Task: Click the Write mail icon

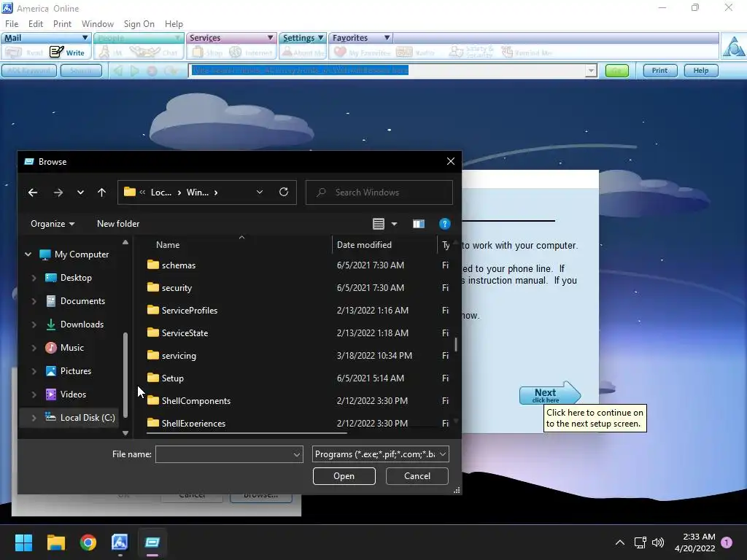Action: [67, 52]
